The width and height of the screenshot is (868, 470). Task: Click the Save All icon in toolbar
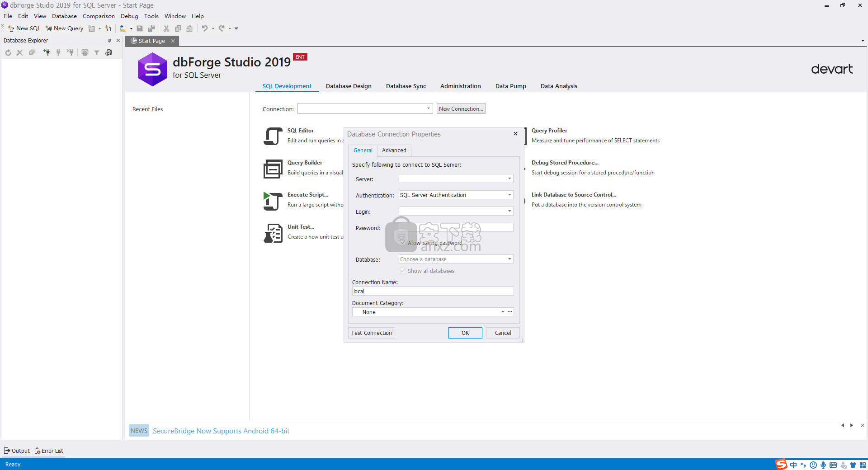click(151, 28)
